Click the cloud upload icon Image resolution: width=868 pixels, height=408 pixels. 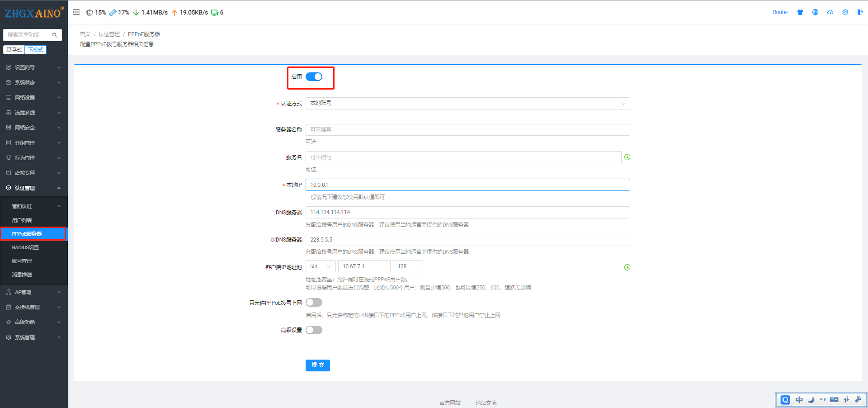coord(830,12)
